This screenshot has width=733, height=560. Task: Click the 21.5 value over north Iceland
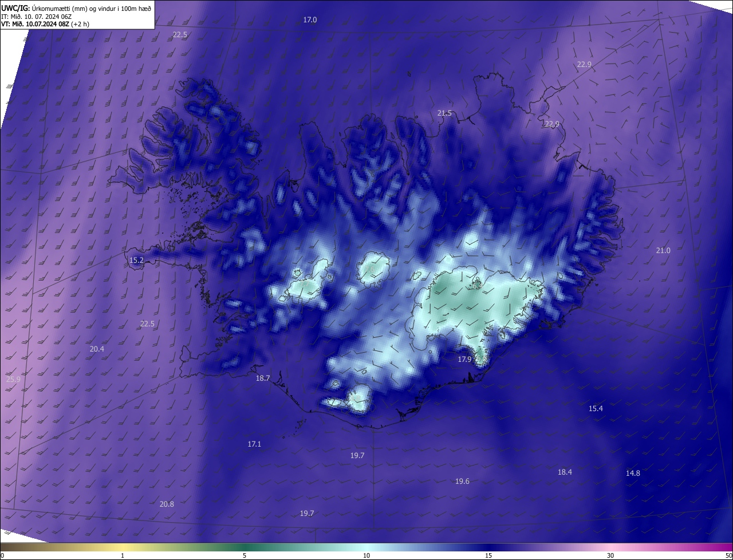[444, 113]
